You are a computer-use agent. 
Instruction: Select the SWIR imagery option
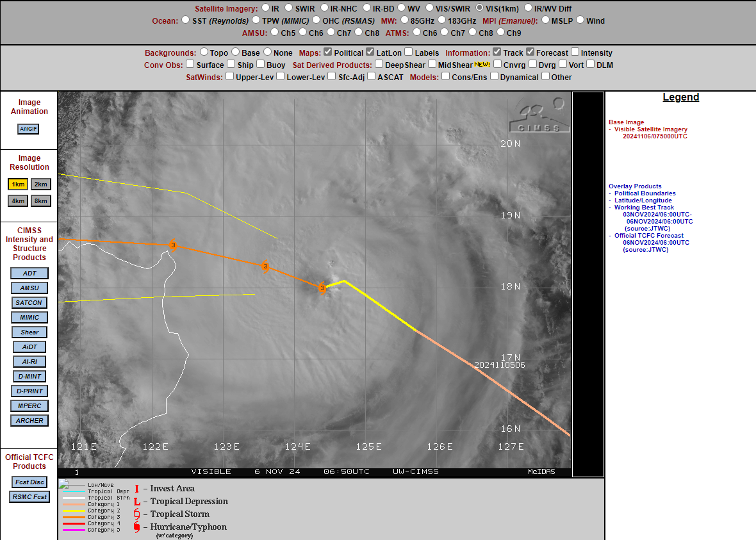coord(288,8)
